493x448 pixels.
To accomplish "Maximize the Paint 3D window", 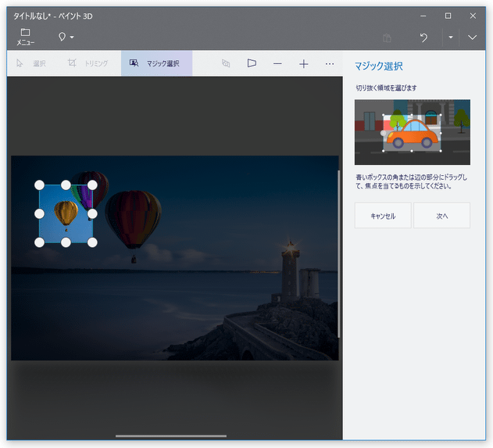I will click(448, 16).
